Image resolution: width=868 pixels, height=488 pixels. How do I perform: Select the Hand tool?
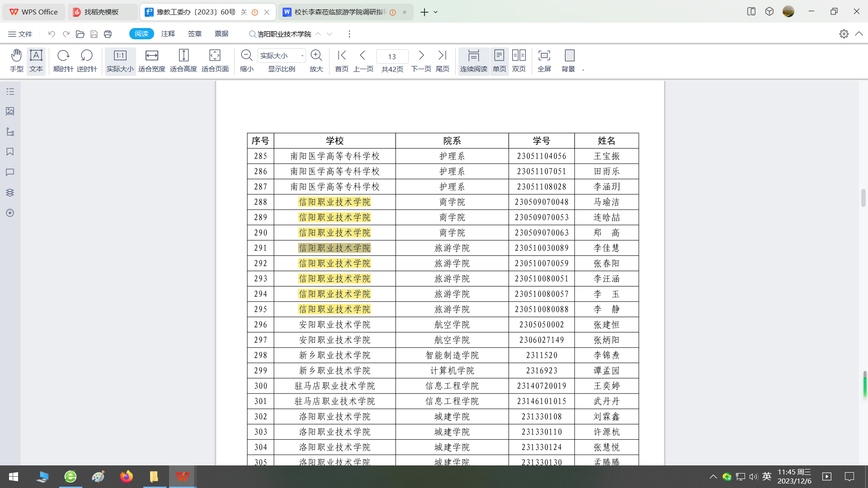point(16,61)
